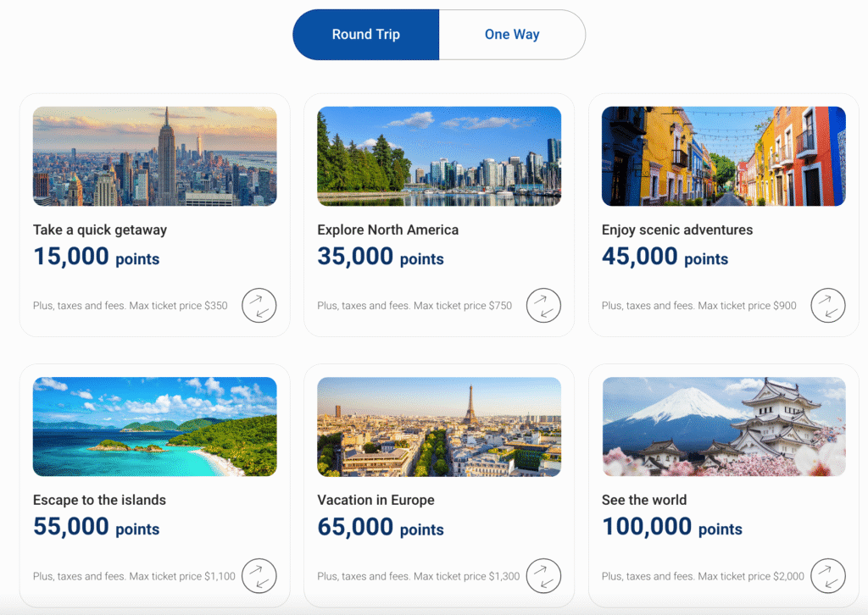The width and height of the screenshot is (868, 615).
Task: Click the arrow icon on See the world
Action: 828,576
